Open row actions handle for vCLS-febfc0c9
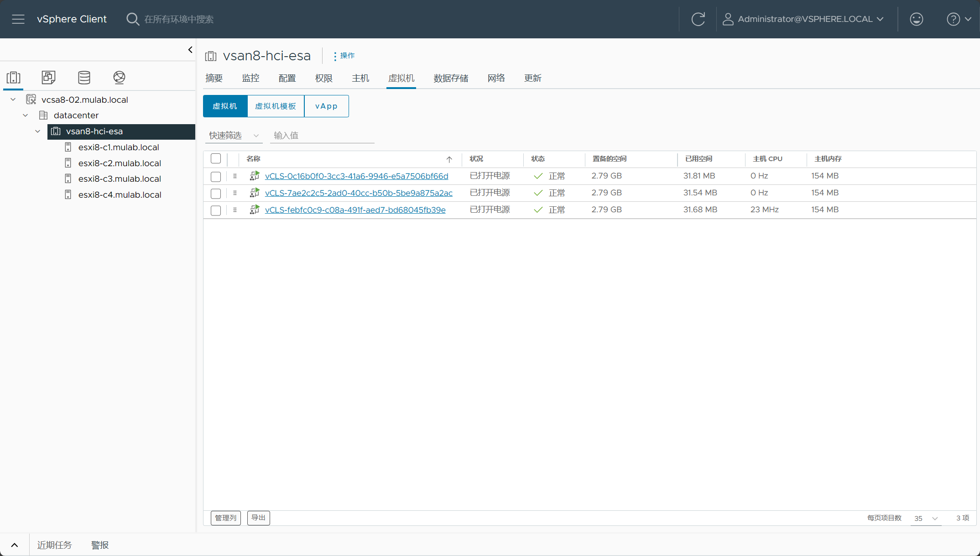The height and width of the screenshot is (556, 980). (x=235, y=210)
